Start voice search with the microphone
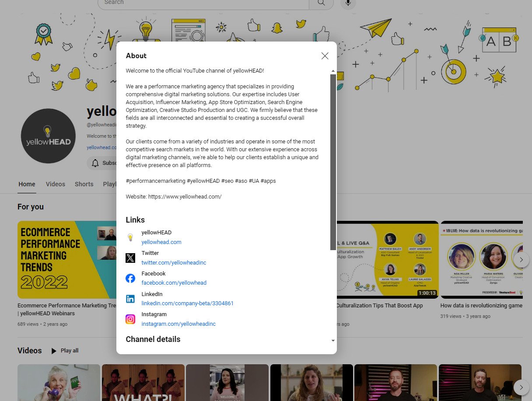The image size is (532, 401). pos(348,3)
